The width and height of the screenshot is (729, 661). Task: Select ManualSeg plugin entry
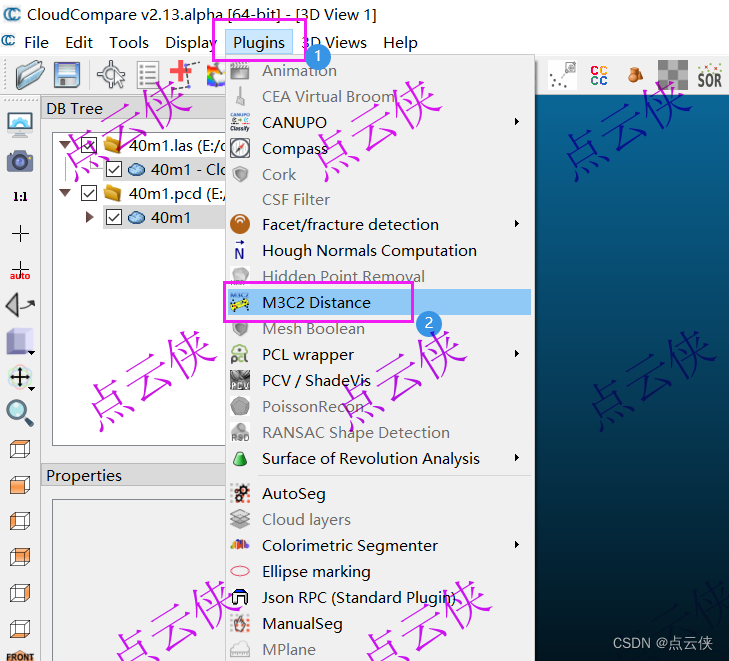(378, 623)
